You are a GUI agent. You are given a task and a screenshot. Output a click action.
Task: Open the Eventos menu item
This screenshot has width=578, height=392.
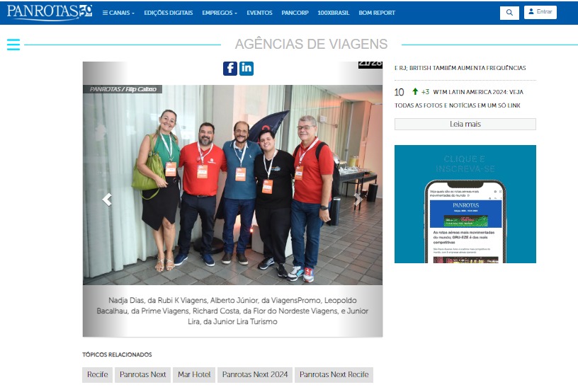tap(259, 13)
